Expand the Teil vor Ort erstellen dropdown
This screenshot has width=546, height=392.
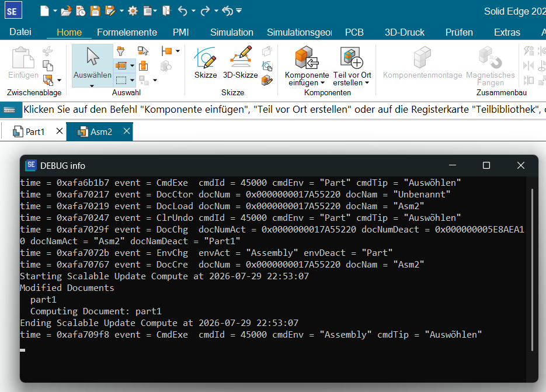367,82
